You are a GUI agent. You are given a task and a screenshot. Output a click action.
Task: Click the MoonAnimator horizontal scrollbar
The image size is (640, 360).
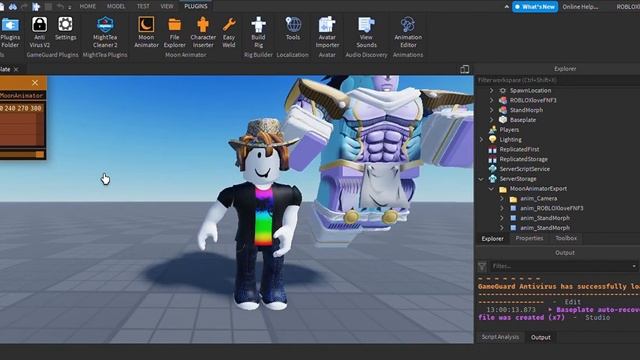22,154
